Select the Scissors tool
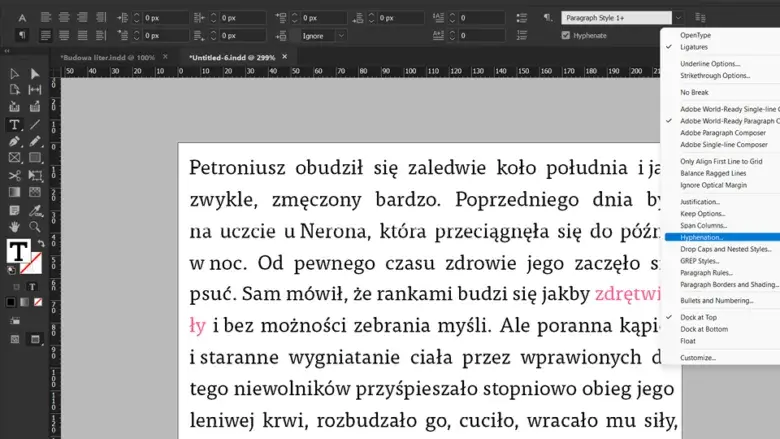The width and height of the screenshot is (780, 439). coord(14,176)
